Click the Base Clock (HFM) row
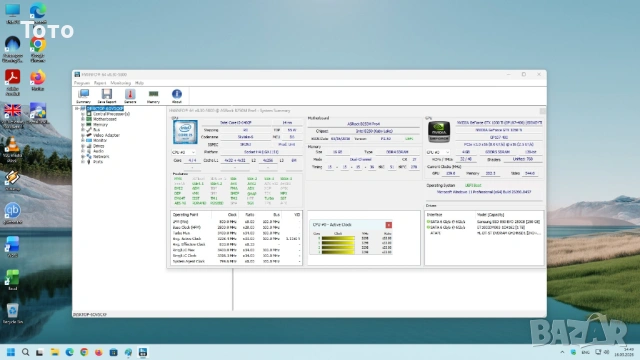 click(236, 227)
